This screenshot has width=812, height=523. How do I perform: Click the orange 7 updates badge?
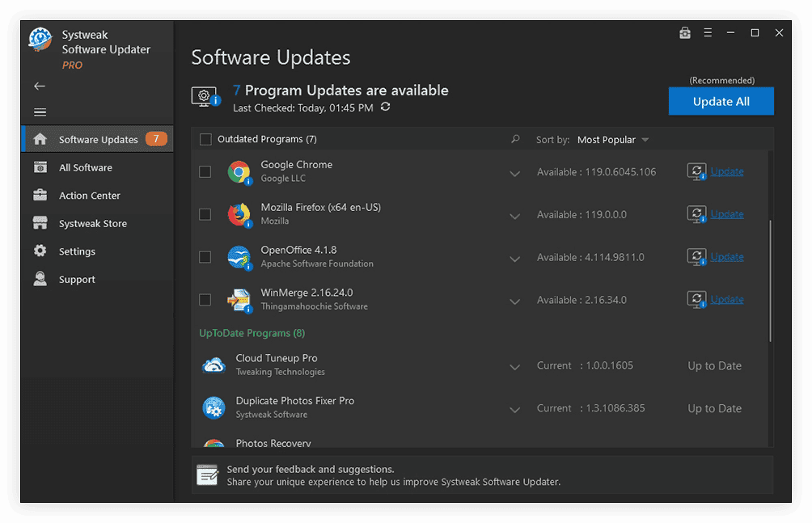156,139
